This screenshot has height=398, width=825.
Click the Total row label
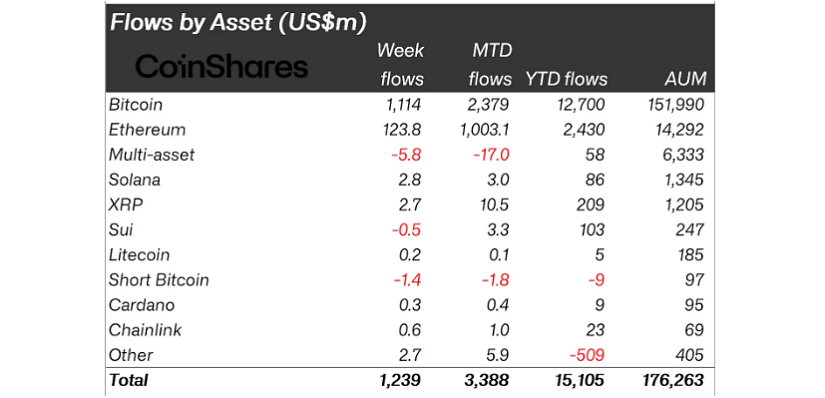pos(128,380)
